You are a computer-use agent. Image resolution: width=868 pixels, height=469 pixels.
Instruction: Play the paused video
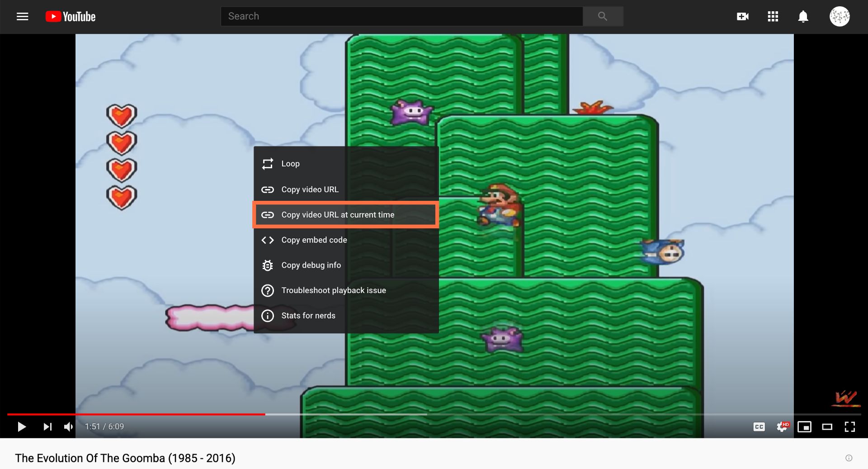coord(21,426)
